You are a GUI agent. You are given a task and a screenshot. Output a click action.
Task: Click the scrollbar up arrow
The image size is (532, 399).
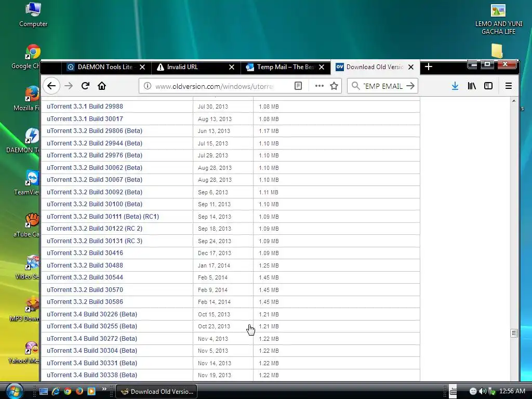514,101
